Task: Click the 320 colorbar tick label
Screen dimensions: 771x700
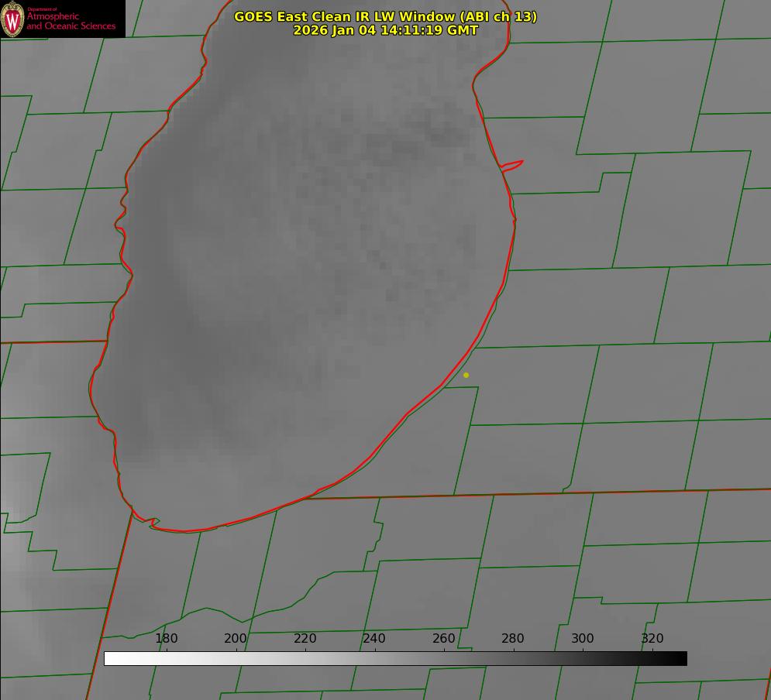Action: pos(652,639)
